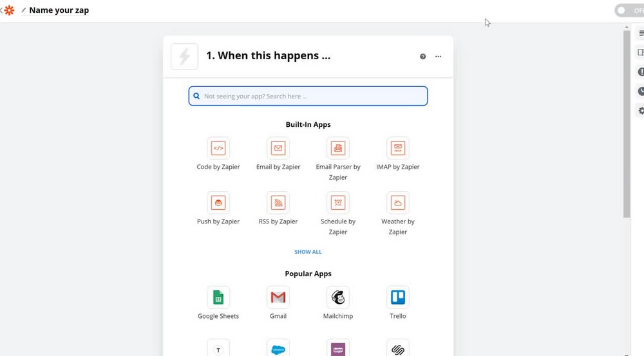Choose the Push by Zapier icon
Image resolution: width=644 pixels, height=356 pixels.
click(218, 202)
